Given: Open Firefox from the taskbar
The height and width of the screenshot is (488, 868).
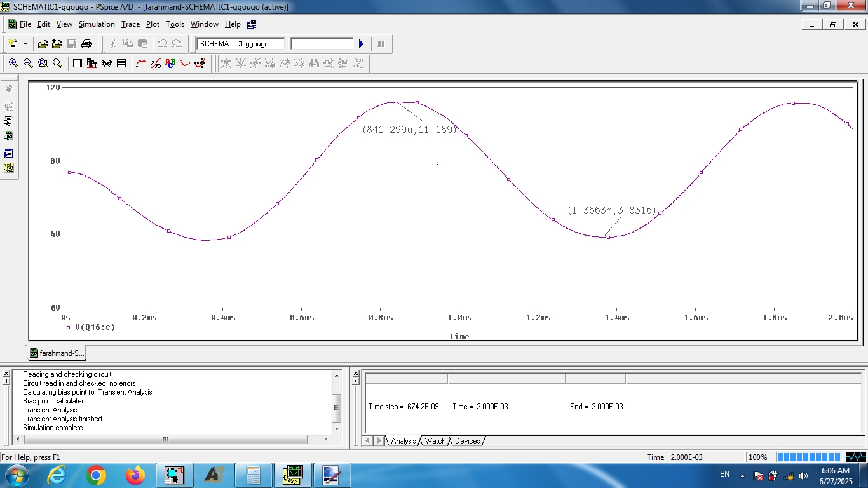Looking at the screenshot, I should coord(135,475).
